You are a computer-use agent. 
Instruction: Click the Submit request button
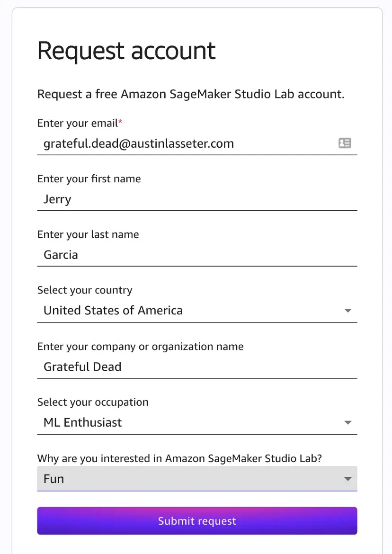click(197, 521)
